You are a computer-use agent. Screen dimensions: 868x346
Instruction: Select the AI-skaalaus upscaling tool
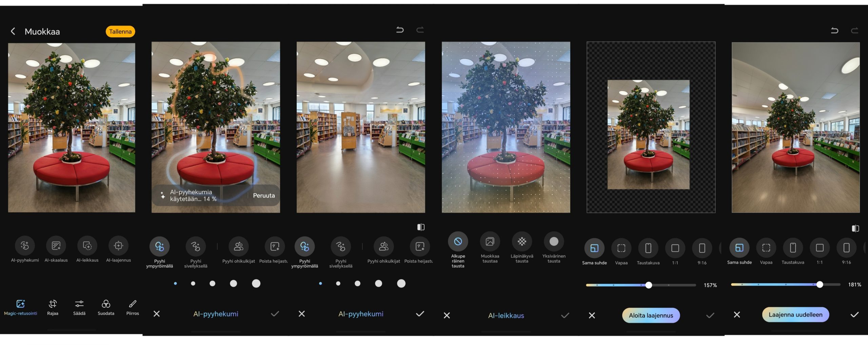tap(56, 246)
